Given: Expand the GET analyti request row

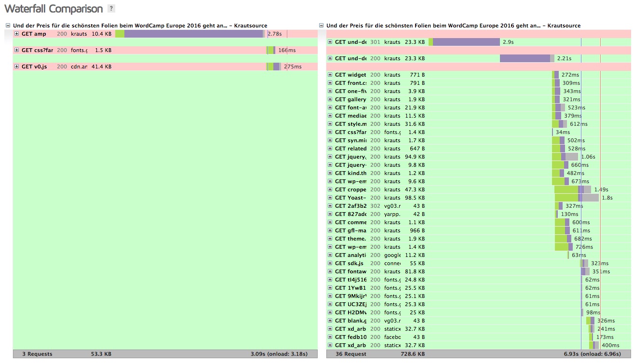Looking at the screenshot, I should [330, 255].
